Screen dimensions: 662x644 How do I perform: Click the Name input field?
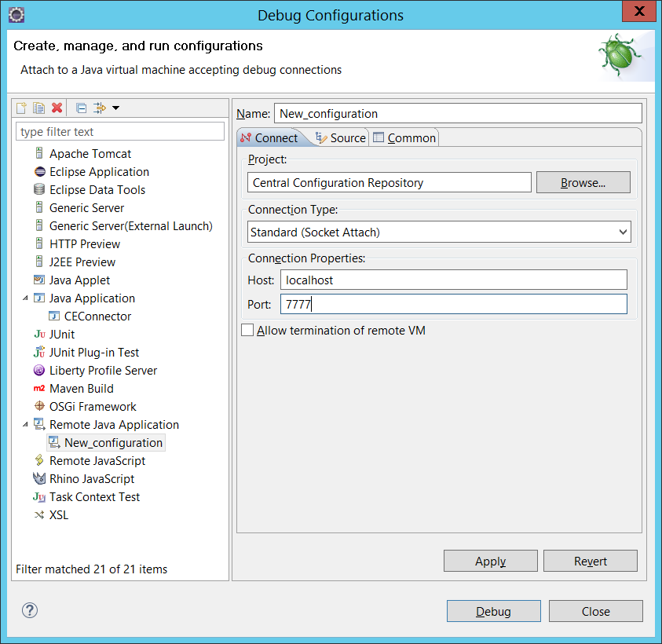pos(458,114)
